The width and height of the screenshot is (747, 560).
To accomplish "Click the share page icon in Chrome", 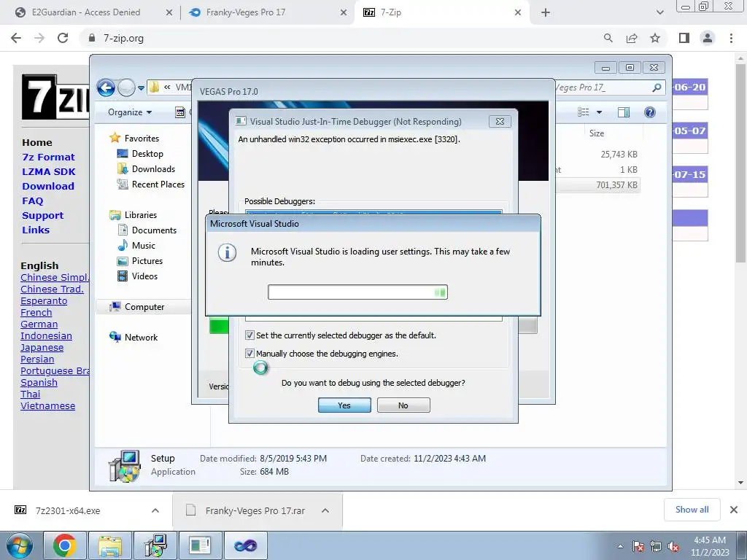I will [632, 38].
